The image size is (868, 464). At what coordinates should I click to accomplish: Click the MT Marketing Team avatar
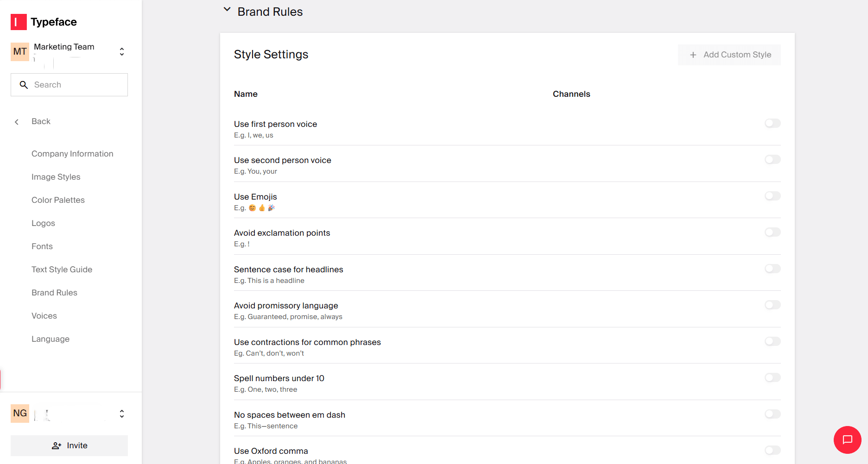click(x=19, y=51)
